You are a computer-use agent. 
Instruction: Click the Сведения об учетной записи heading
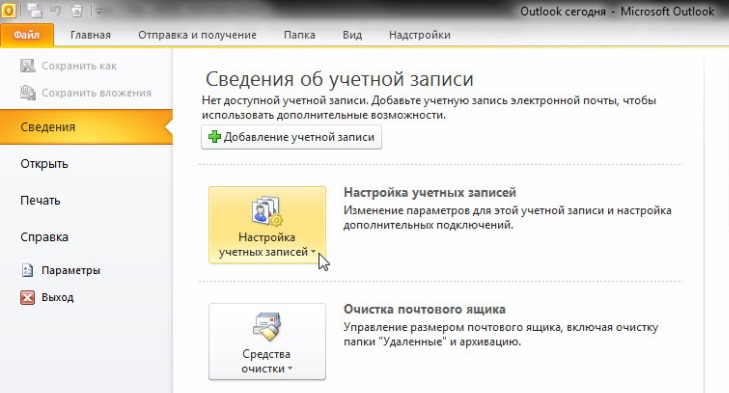pos(339,79)
